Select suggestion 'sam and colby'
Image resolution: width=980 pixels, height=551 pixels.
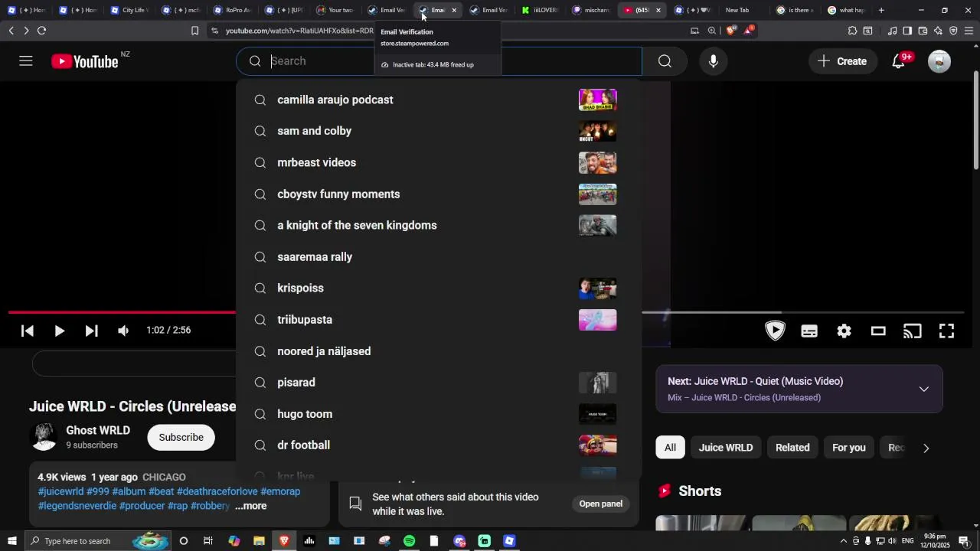pos(439,131)
